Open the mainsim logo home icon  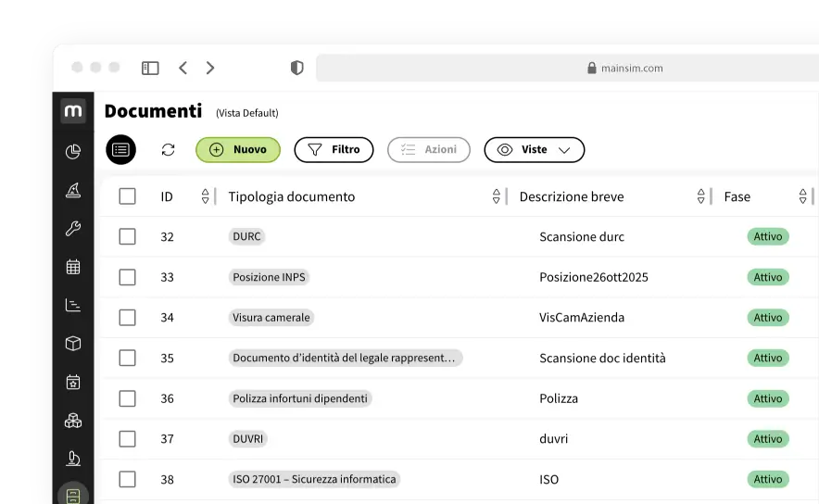pos(73,111)
